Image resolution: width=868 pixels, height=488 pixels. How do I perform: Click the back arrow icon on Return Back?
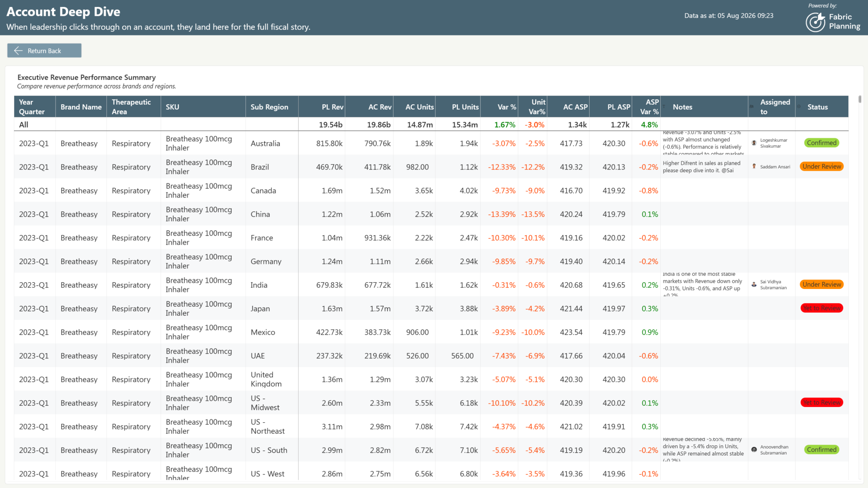[x=18, y=51]
